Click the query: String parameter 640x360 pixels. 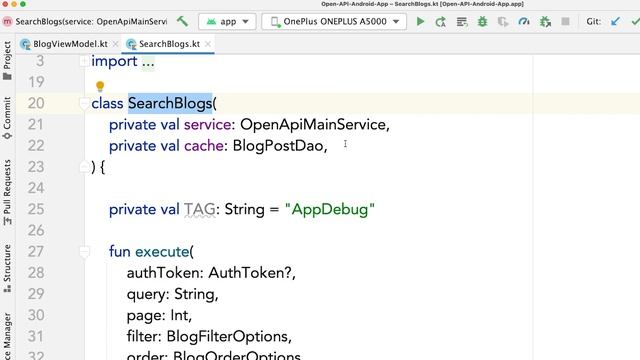click(172, 294)
